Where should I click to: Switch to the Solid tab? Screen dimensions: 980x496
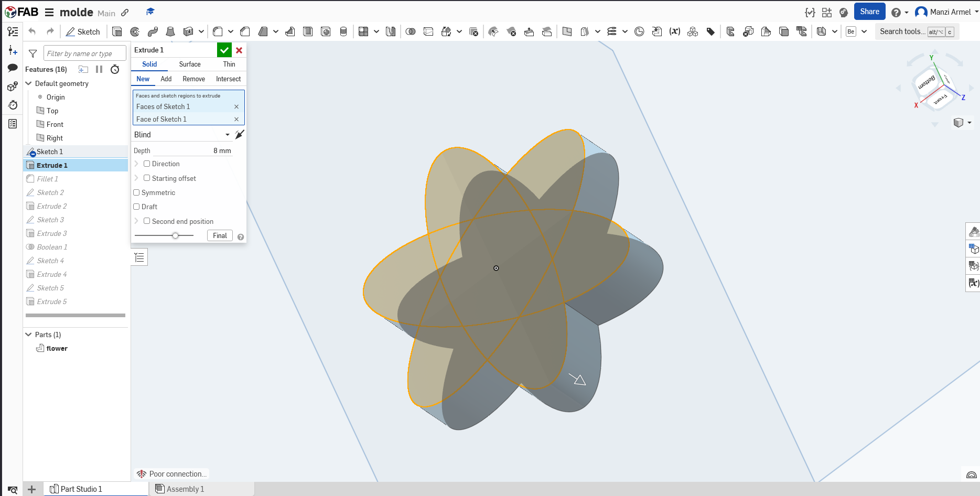pos(149,64)
